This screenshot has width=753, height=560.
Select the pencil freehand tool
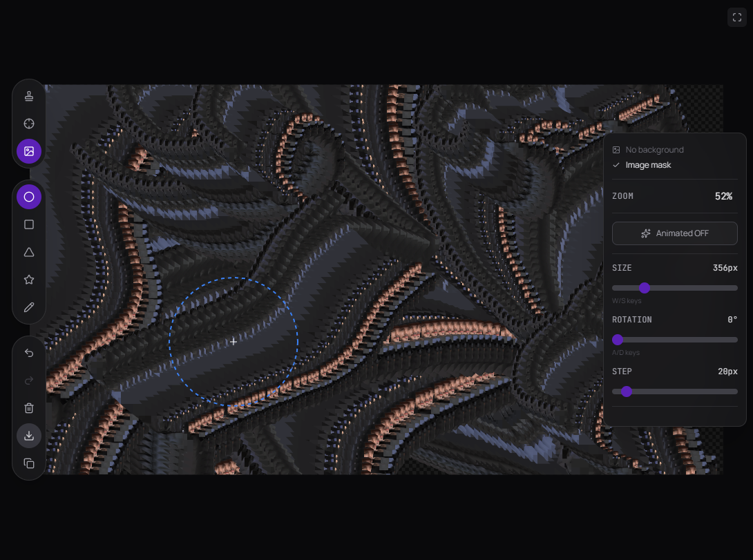pos(29,307)
